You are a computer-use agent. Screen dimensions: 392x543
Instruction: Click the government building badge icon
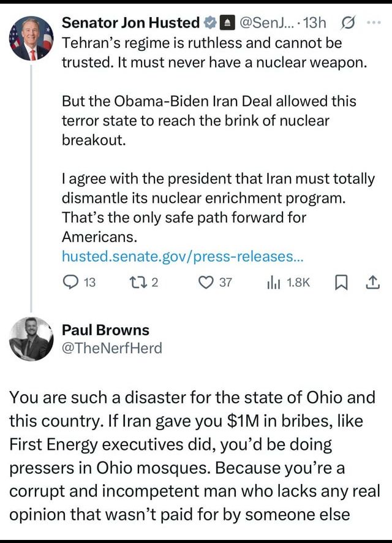[225, 23]
